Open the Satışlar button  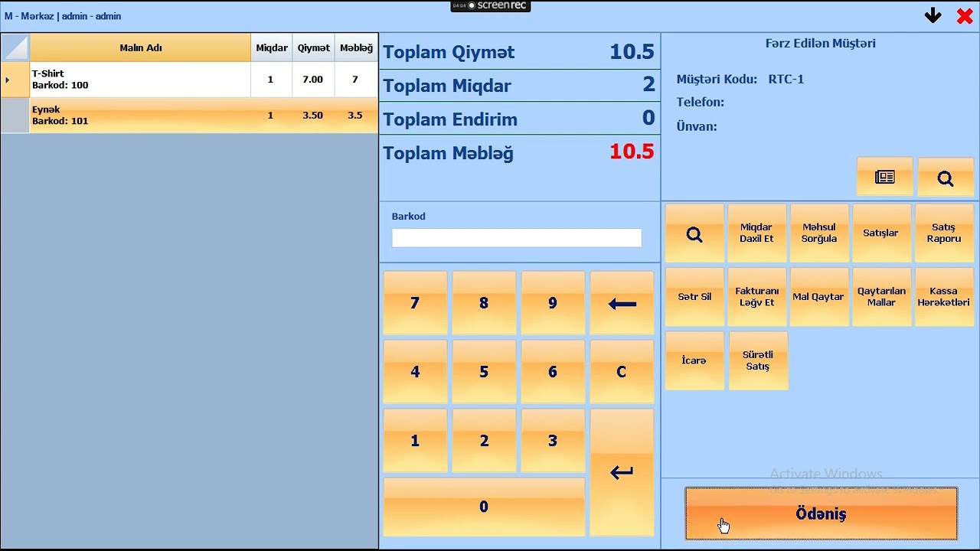tap(881, 233)
